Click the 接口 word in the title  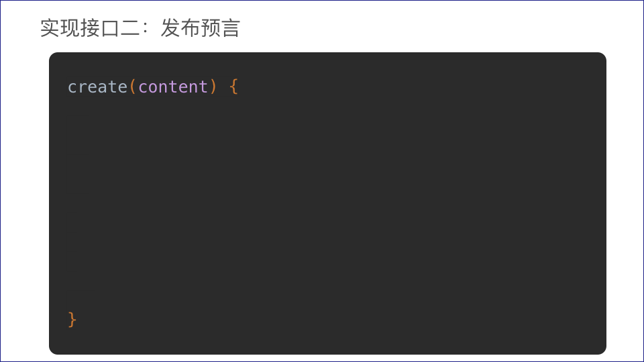100,29
